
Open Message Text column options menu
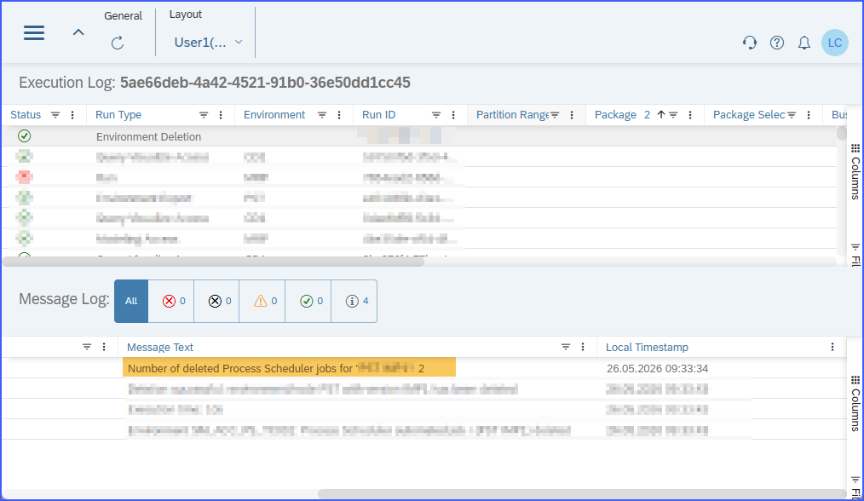(x=582, y=347)
